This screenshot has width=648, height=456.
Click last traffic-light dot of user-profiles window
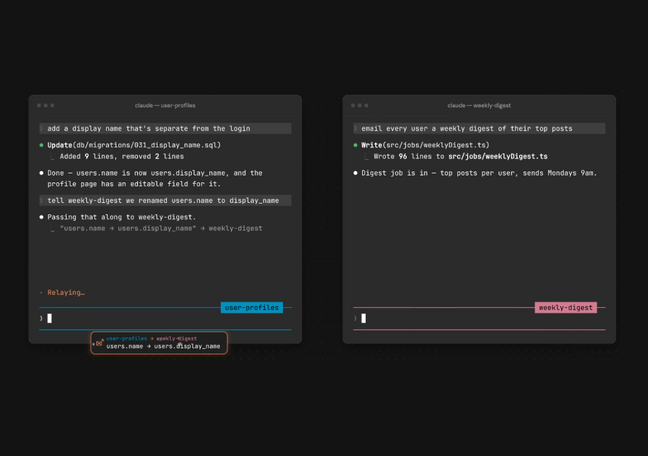pyautogui.click(x=52, y=105)
